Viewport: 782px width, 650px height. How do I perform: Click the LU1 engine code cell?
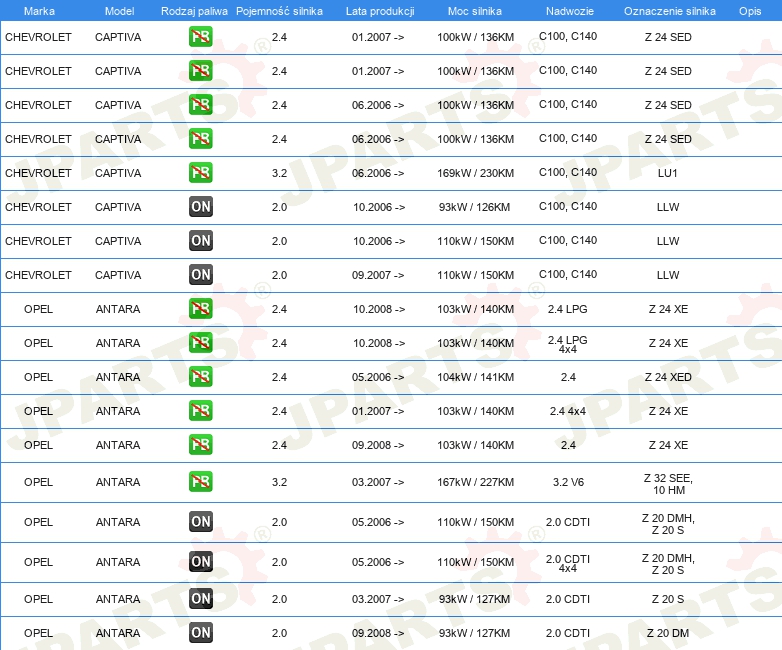tap(668, 173)
